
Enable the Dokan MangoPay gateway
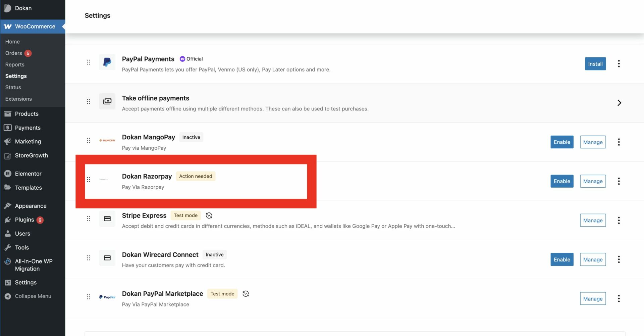[561, 142]
